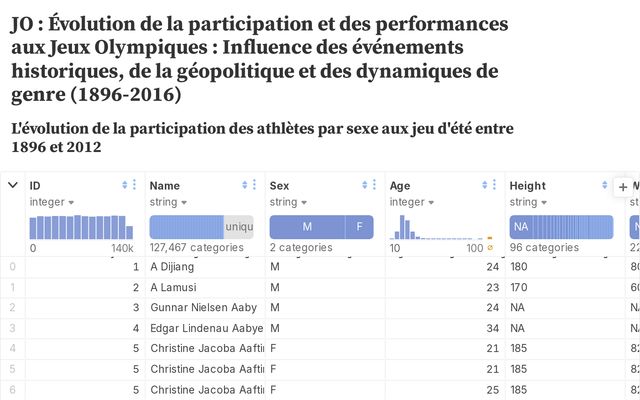
Task: Sort the Name column
Action: coord(245,185)
